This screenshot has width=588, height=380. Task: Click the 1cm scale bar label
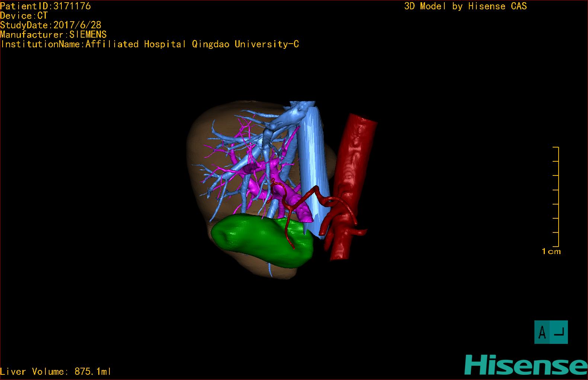coord(551,251)
